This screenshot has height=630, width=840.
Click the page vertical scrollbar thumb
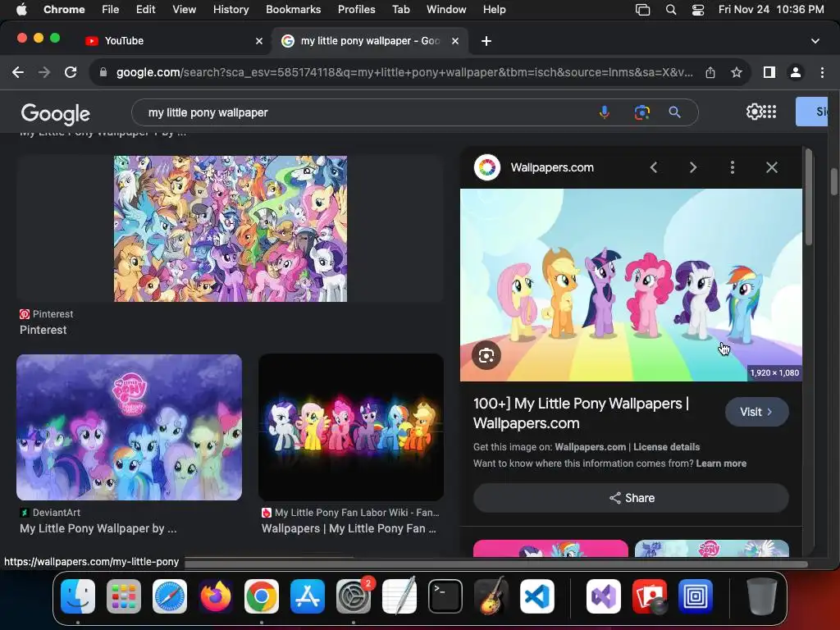click(x=834, y=182)
